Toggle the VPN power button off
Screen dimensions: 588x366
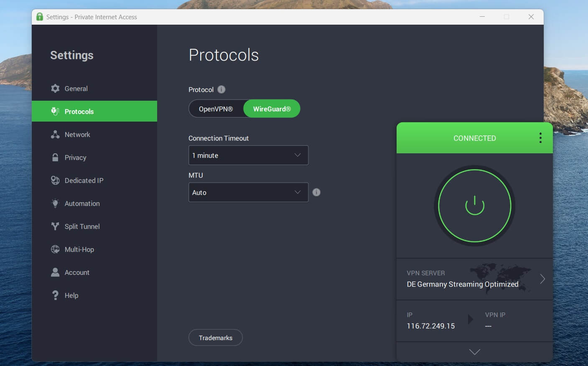(x=474, y=206)
